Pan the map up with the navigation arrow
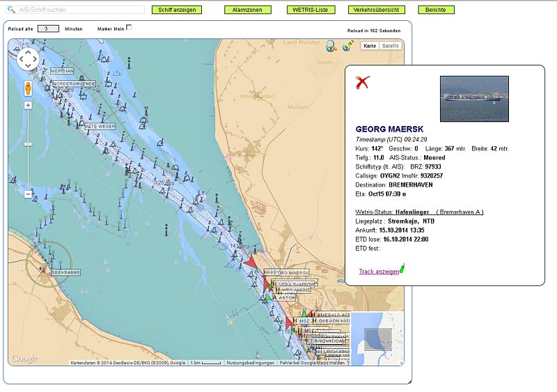 pyautogui.click(x=28, y=52)
